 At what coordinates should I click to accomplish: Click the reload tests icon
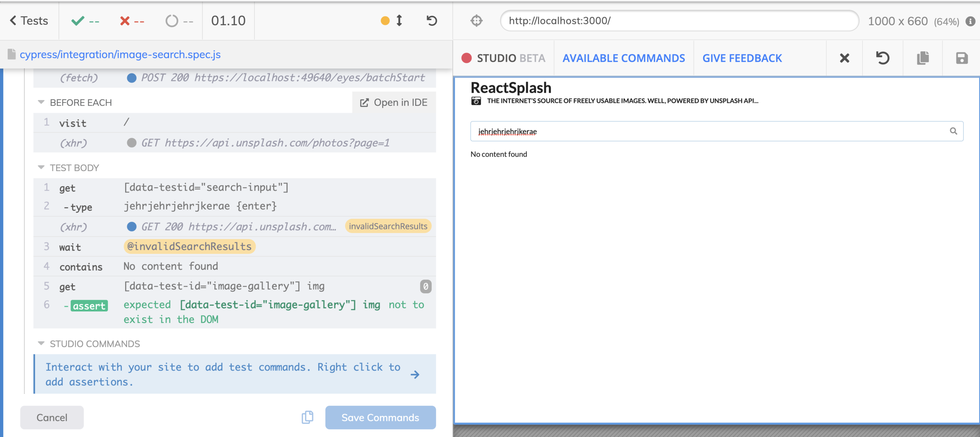tap(432, 20)
